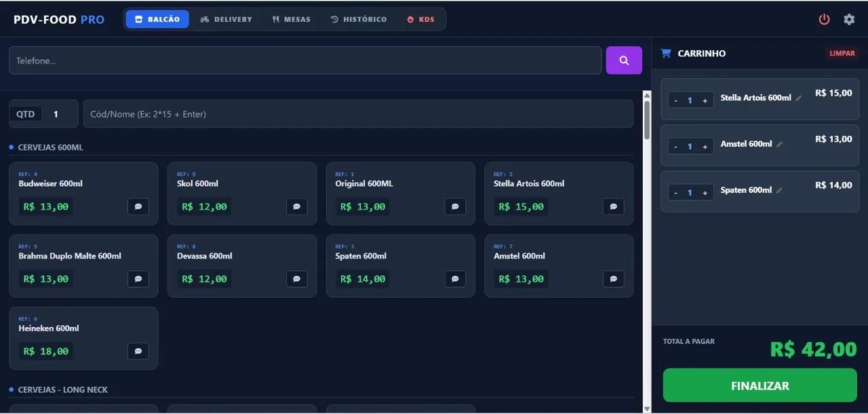This screenshot has height=414, width=868.
Task: Decrease Amstel 600ml quantity in cart
Action: pyautogui.click(x=675, y=147)
